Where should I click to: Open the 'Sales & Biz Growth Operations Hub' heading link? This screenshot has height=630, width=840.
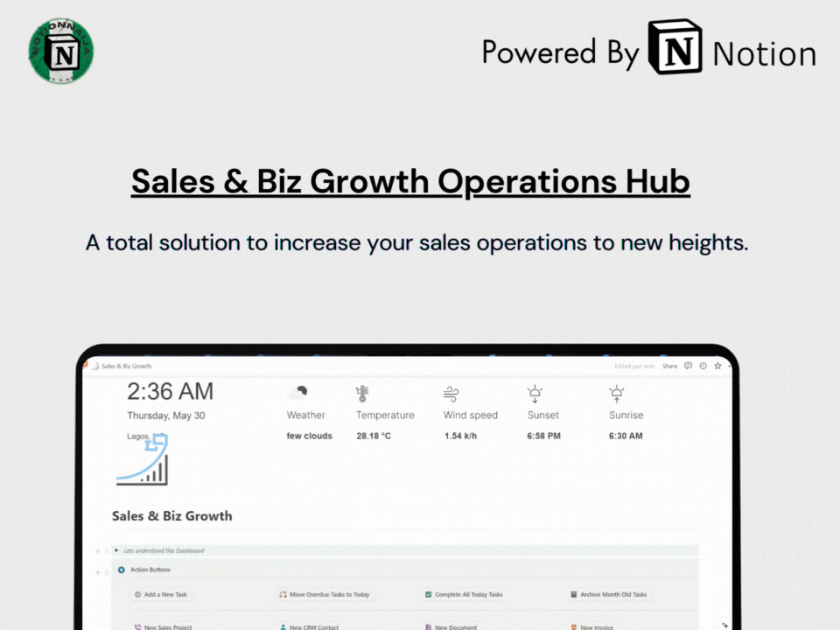410,181
